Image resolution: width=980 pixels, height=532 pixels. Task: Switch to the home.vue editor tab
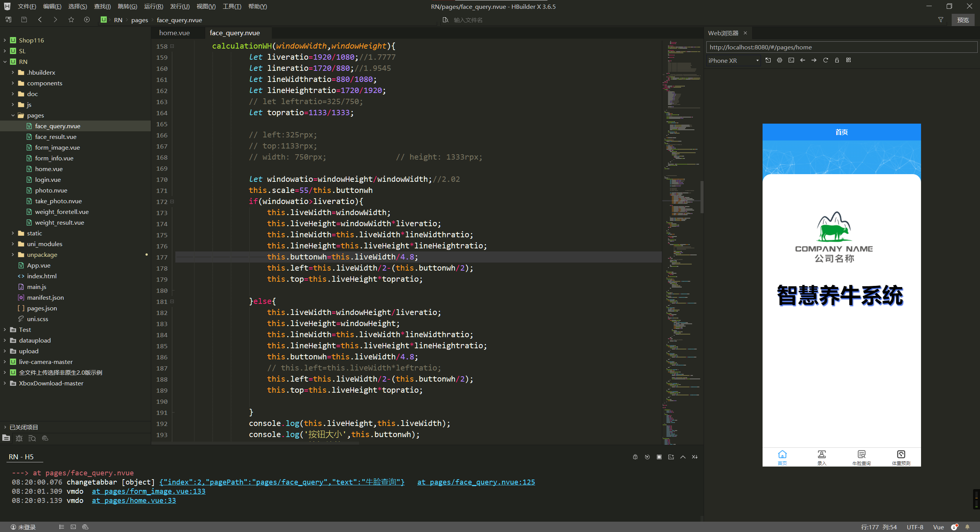[174, 33]
